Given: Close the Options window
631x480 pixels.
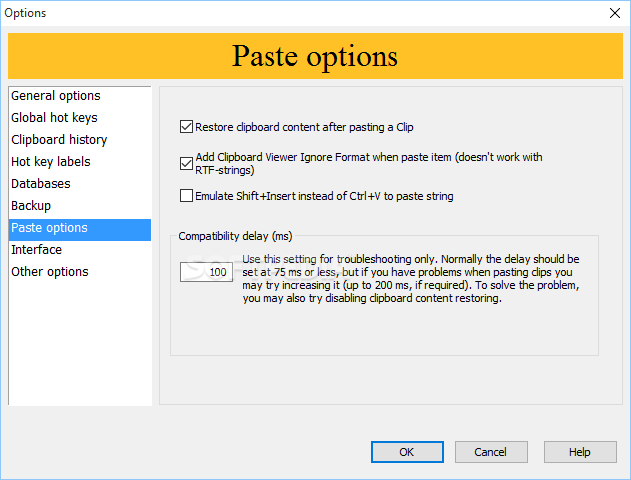Looking at the screenshot, I should click(613, 13).
